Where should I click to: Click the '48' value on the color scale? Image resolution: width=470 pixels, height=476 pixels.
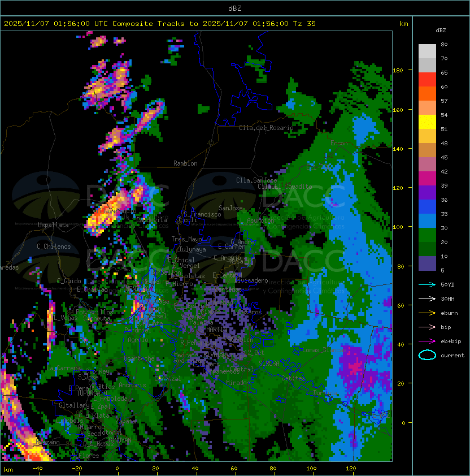[444, 143]
